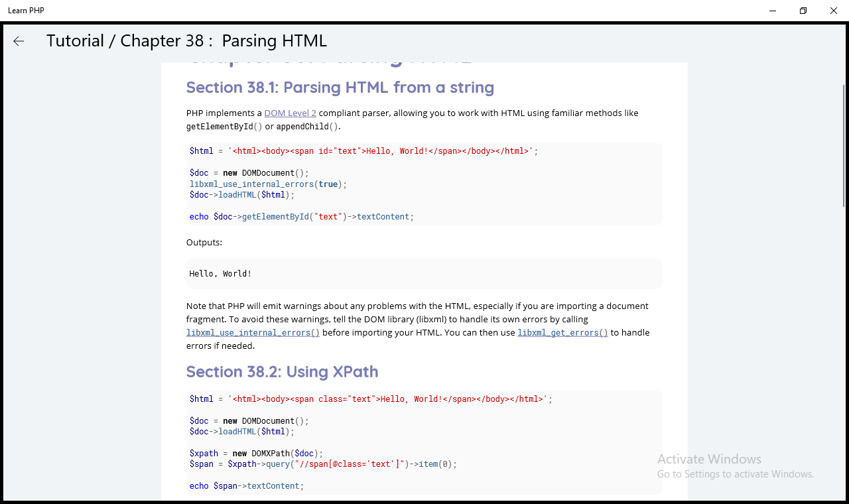Restore down the Learn PHP window
This screenshot has height=504, width=849.
coord(803,11)
